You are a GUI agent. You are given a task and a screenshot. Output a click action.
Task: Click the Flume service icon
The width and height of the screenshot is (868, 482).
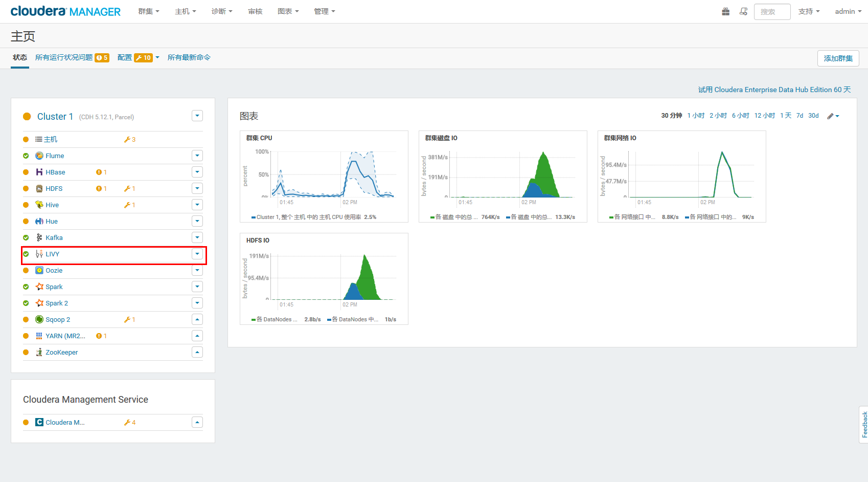click(39, 156)
